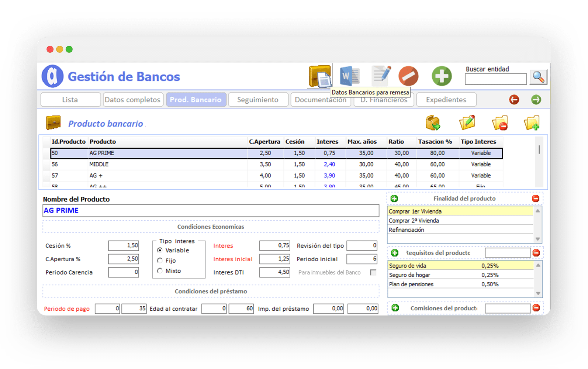Open the Expedientes tab
The width and height of the screenshot is (588, 369).
pos(446,100)
